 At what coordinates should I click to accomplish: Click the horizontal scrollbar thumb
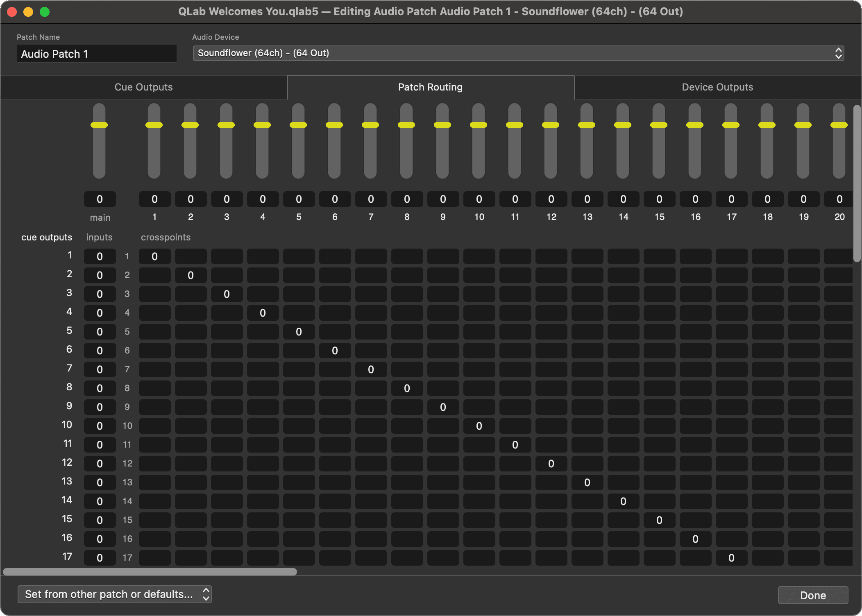point(150,571)
